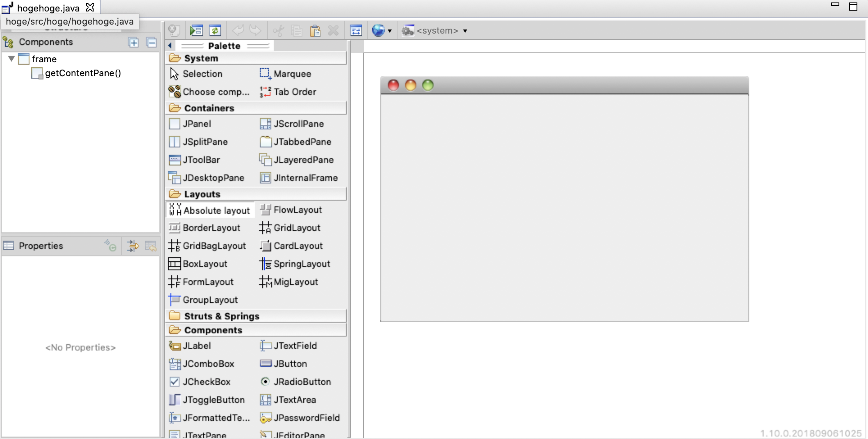868x439 pixels.
Task: Expand all nodes in the Components view
Action: pyautogui.click(x=134, y=42)
